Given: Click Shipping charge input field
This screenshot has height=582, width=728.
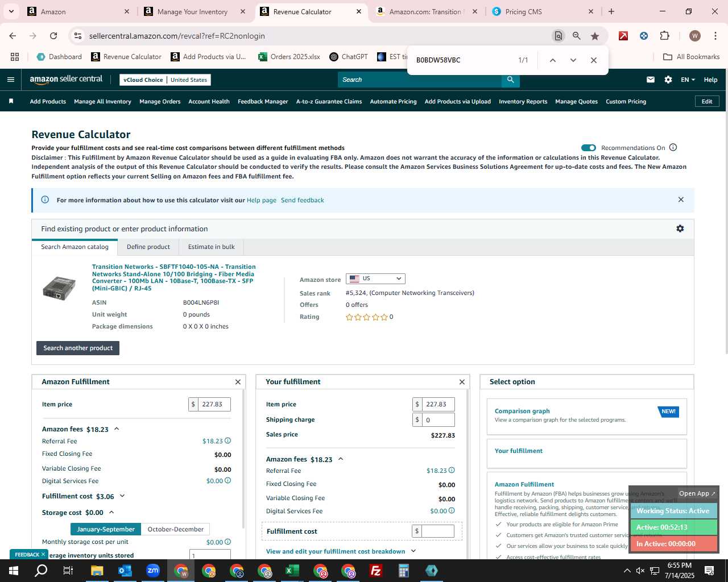Looking at the screenshot, I should coord(438,419).
